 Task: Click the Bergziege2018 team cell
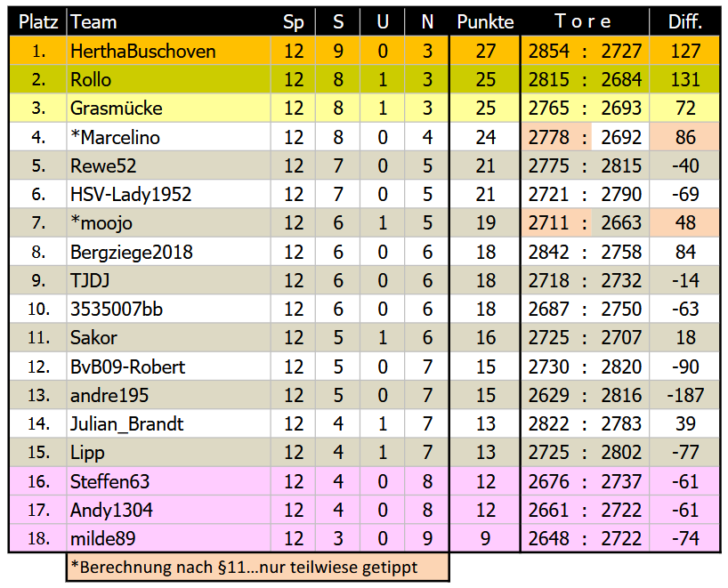pos(131,253)
